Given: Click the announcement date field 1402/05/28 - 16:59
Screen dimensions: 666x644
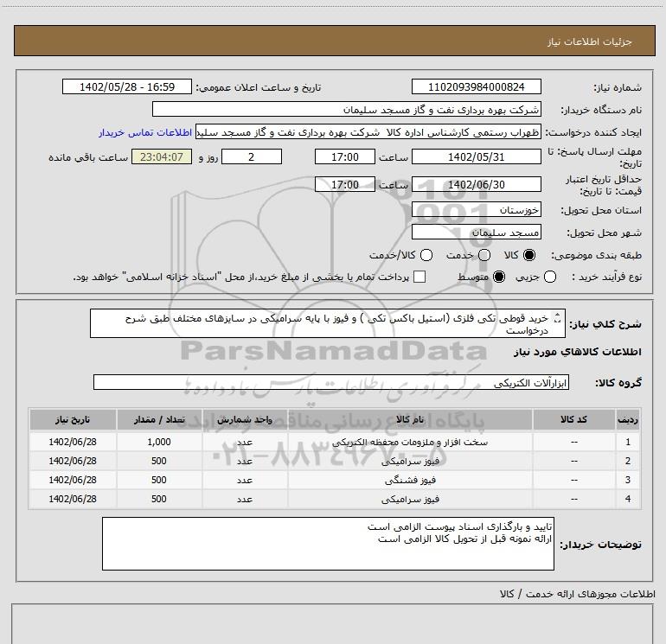Looking at the screenshot, I should tap(127, 86).
